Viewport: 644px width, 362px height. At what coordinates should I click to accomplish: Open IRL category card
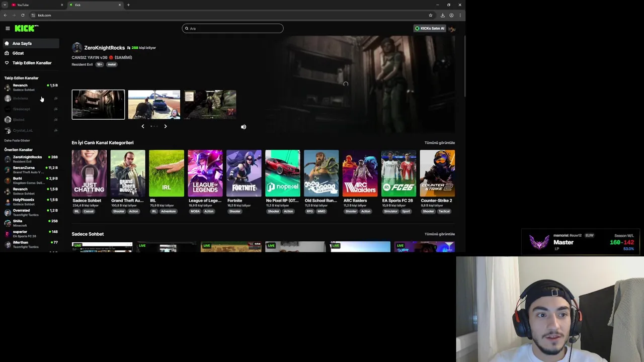167,173
